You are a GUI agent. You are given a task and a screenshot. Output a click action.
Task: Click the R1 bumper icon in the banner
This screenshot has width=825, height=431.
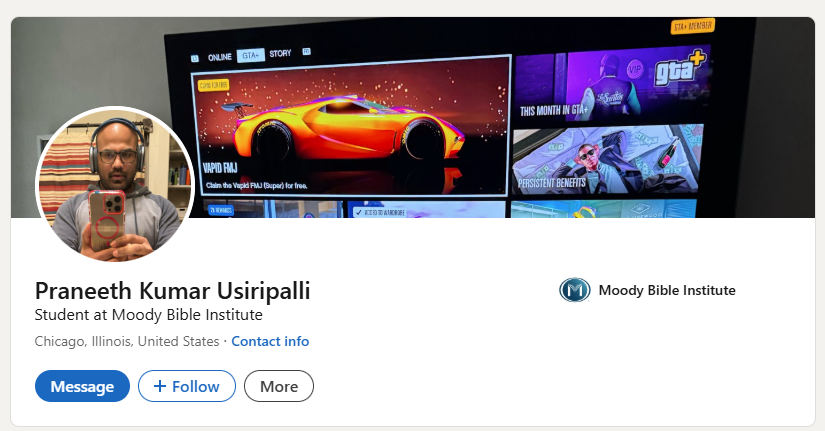(306, 52)
